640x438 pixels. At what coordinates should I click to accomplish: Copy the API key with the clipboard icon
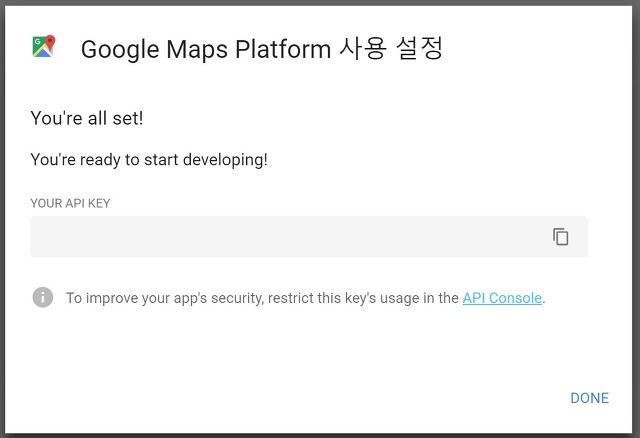560,237
